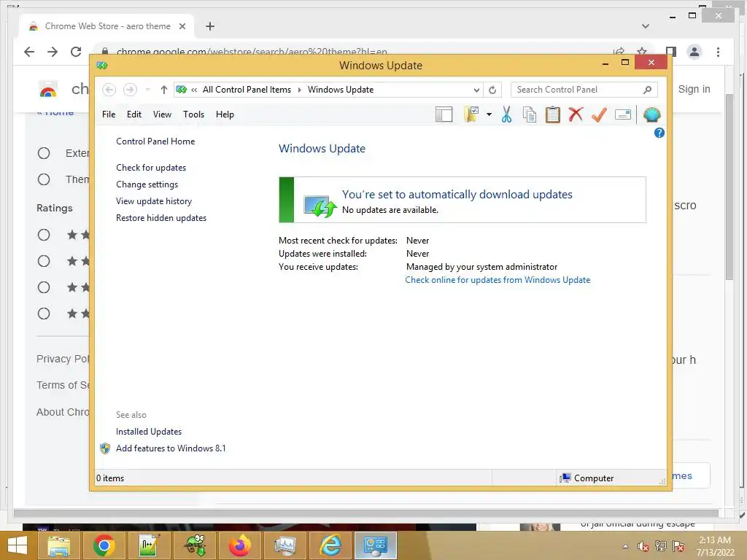The height and width of the screenshot is (560, 747).
Task: Click the Windows Update title bar icon
Action: click(x=102, y=65)
